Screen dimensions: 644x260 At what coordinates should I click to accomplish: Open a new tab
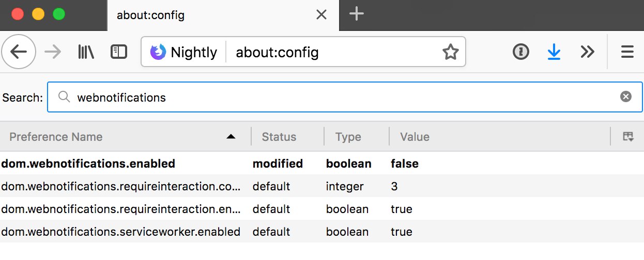pos(357,14)
